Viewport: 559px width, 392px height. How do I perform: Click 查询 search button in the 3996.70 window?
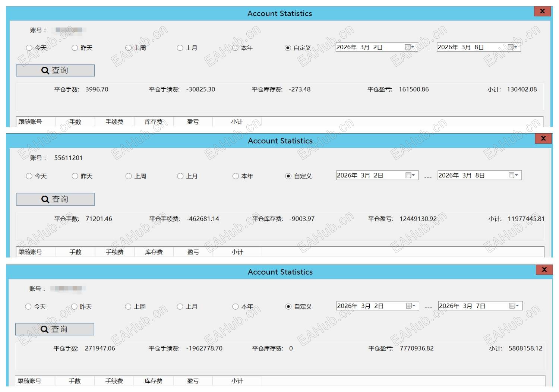tap(55, 70)
